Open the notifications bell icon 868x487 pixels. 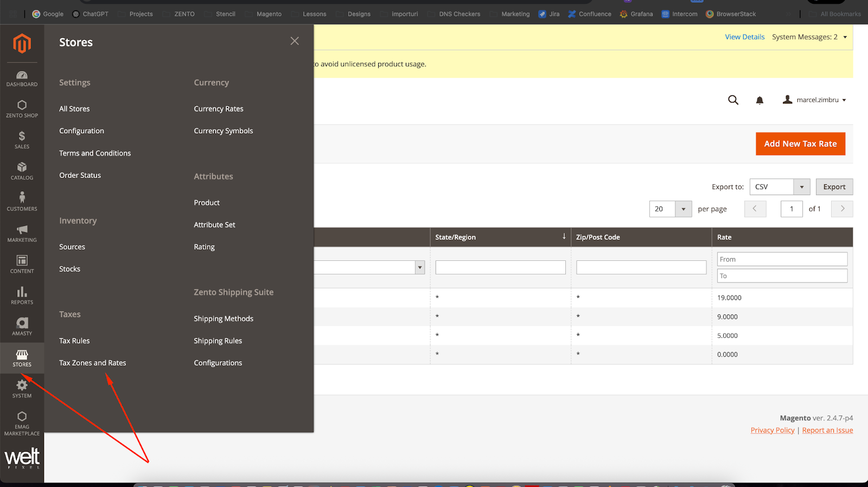point(759,100)
